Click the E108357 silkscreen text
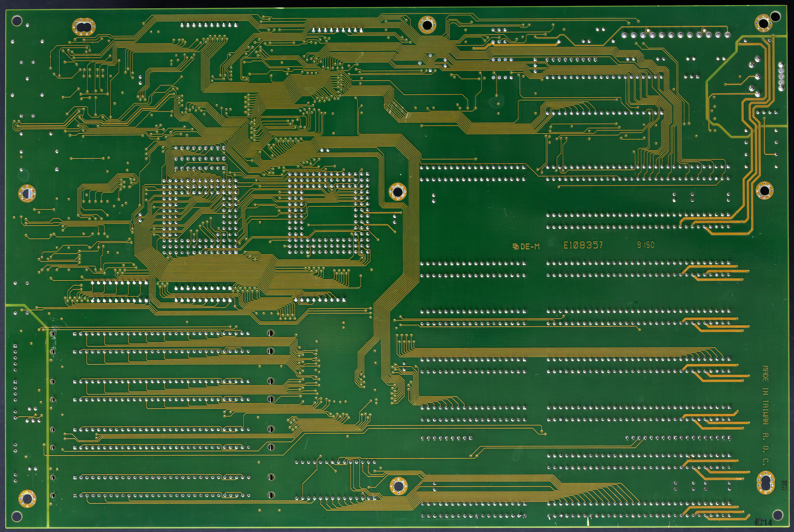This screenshot has height=532, width=794. pos(583,245)
